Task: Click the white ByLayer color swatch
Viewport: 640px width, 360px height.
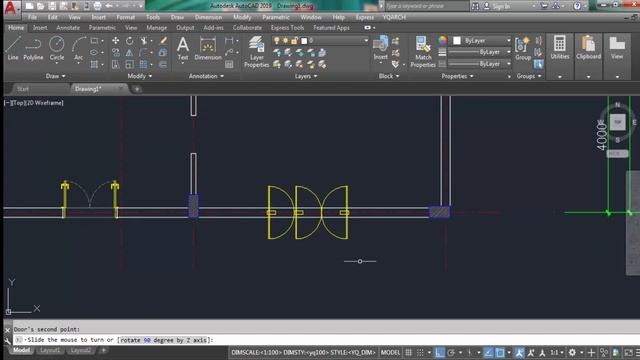Action: click(x=457, y=40)
